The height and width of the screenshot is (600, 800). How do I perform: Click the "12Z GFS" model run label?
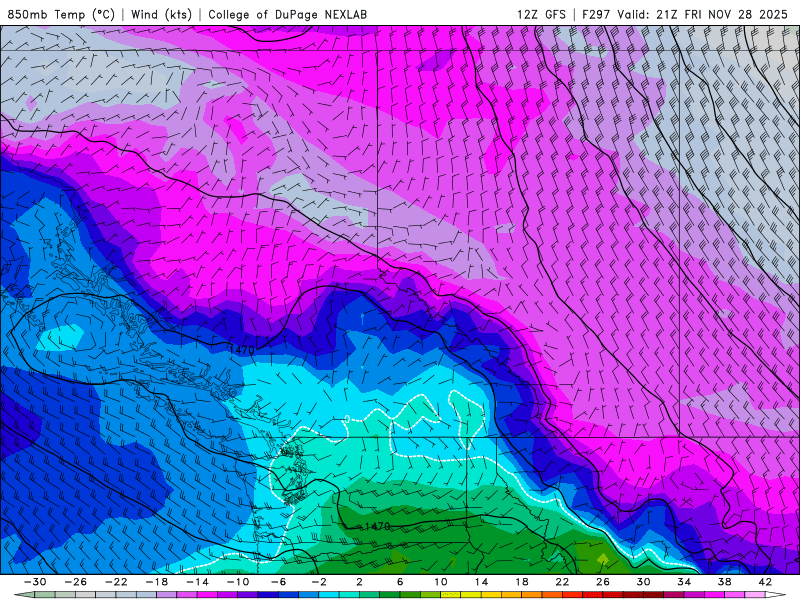coord(541,14)
